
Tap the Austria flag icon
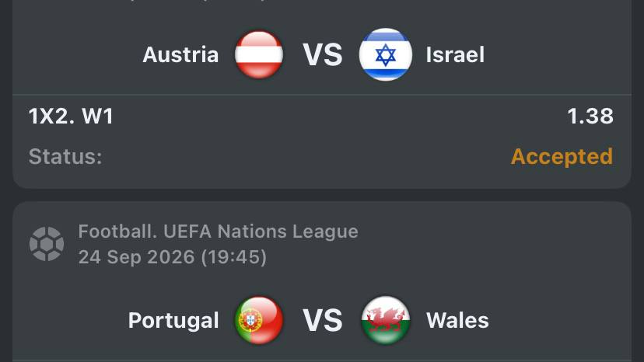click(x=259, y=54)
